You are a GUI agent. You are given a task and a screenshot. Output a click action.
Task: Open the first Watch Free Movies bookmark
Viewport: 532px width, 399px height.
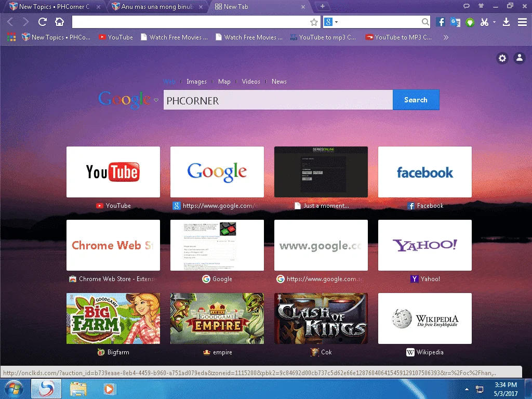pyautogui.click(x=175, y=37)
